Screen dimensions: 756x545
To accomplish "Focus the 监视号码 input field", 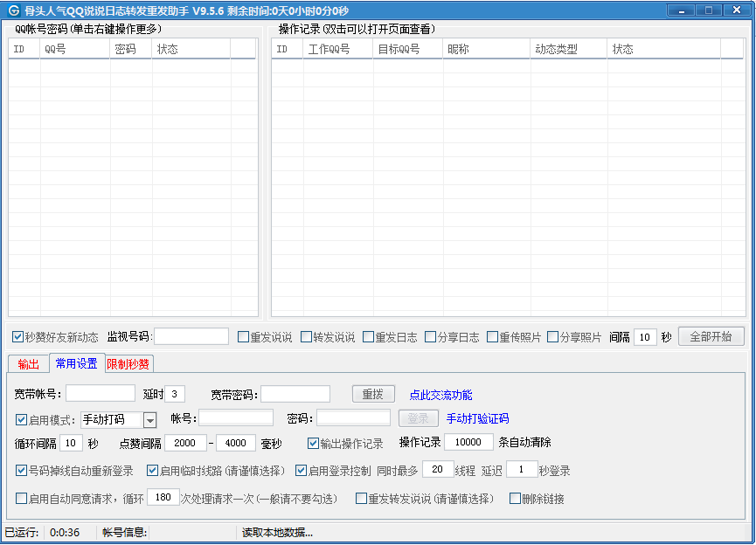I will [191, 336].
